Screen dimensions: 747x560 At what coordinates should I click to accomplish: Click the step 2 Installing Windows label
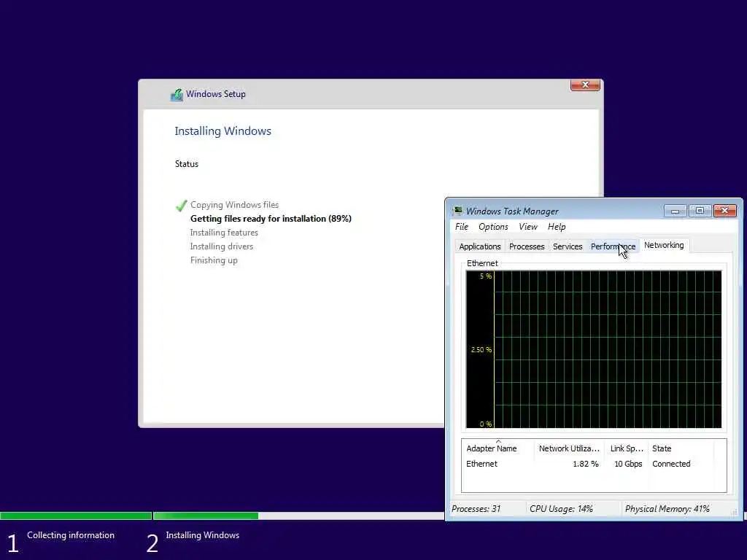[x=203, y=535]
